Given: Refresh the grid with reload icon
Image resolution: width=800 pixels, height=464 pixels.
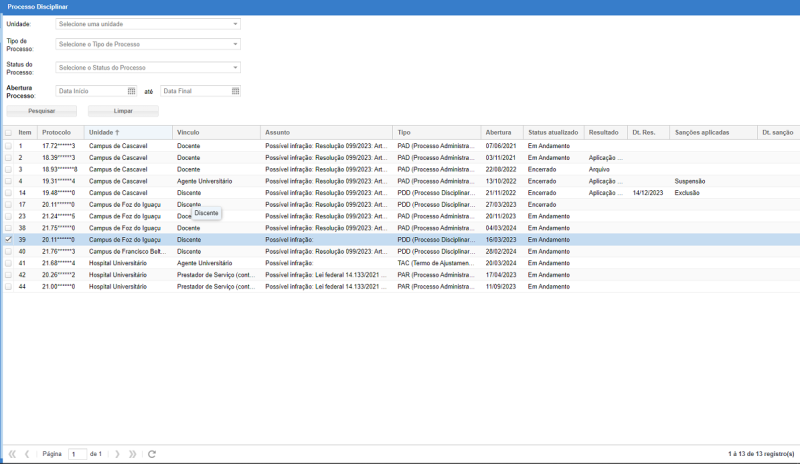Looking at the screenshot, I should [152, 454].
